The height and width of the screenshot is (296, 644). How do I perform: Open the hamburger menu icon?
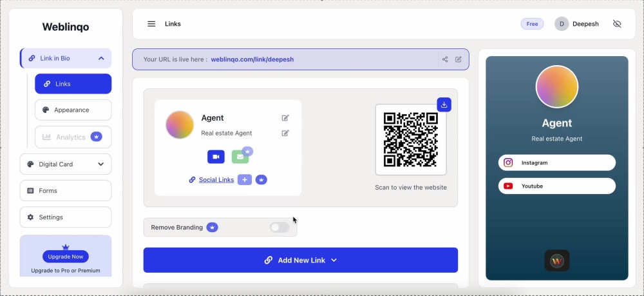tap(151, 24)
